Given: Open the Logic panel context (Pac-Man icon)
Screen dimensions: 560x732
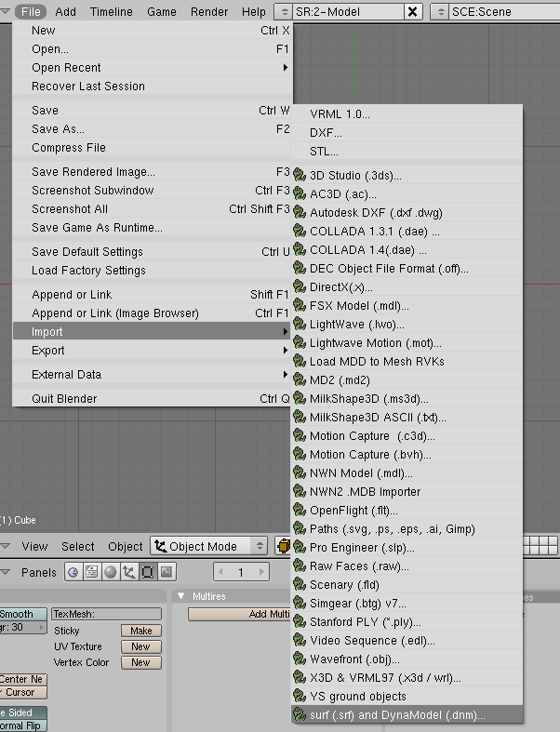Looking at the screenshot, I should 73,572.
